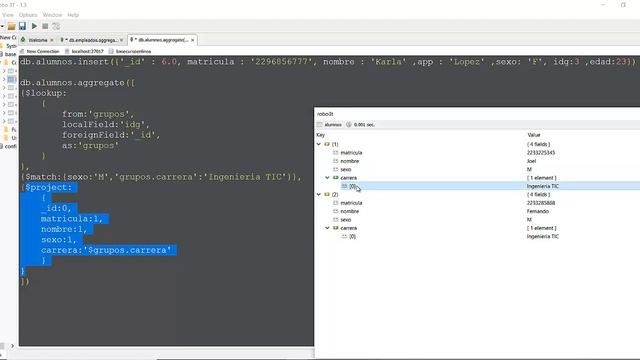Click the toolbar icon right of the stop icon

(56, 26)
